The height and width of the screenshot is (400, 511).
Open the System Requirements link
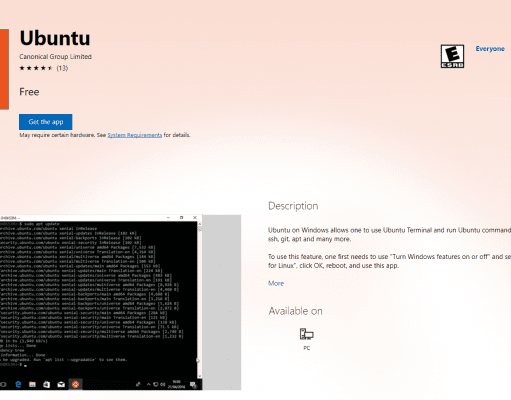tap(135, 135)
